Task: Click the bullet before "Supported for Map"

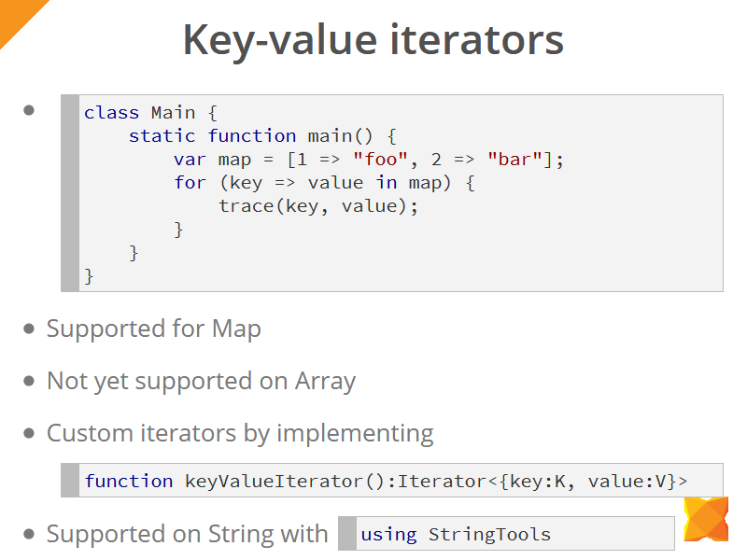Action: click(x=29, y=329)
